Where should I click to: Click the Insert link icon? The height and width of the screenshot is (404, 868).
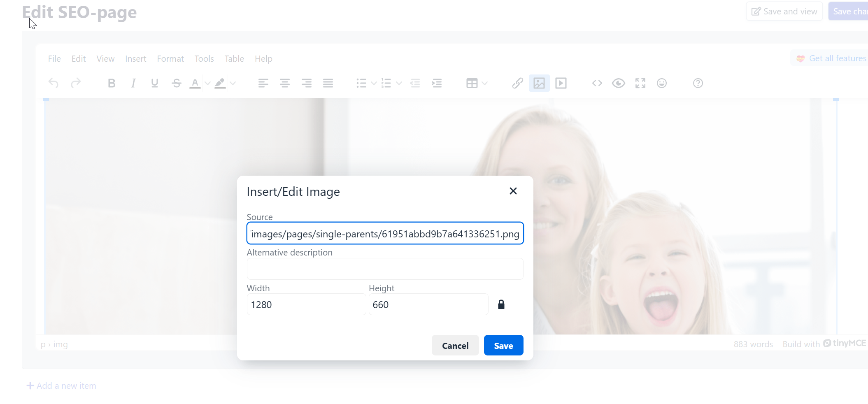coord(518,83)
